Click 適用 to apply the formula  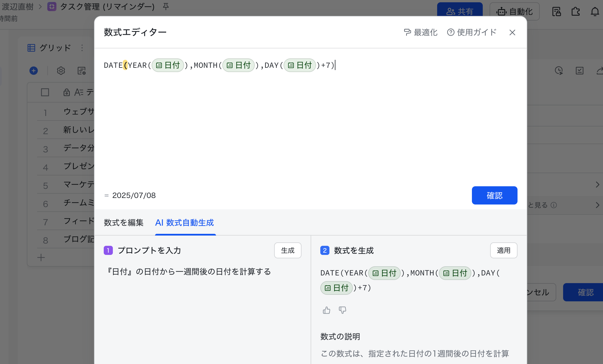click(503, 250)
